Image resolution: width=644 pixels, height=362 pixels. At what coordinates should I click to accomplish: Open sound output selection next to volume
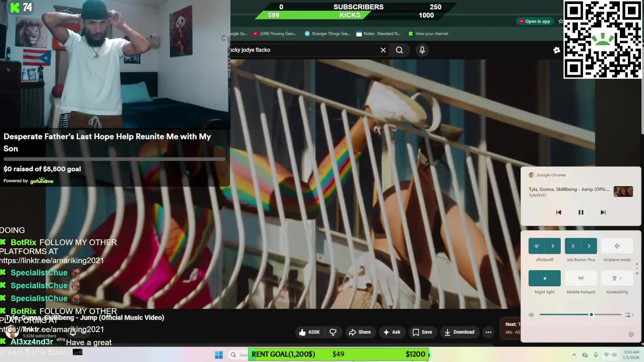(629, 315)
